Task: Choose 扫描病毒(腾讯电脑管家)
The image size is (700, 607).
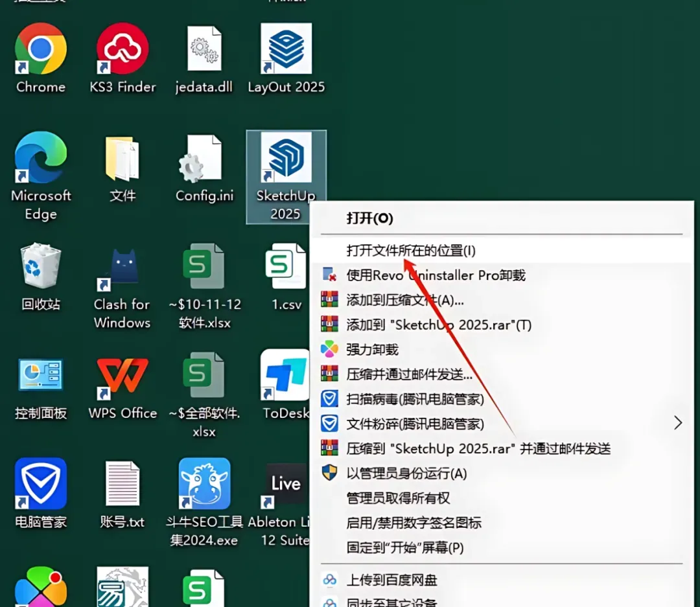Action: [x=502, y=398]
